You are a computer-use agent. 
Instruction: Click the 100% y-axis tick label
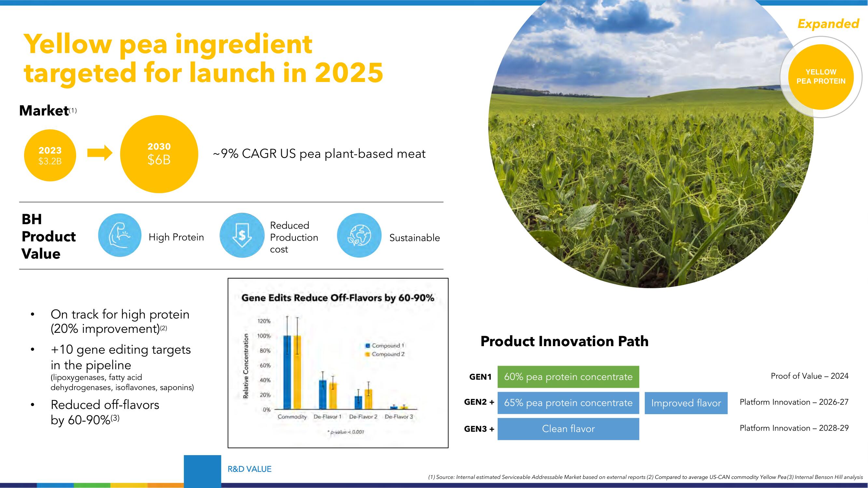[265, 336]
